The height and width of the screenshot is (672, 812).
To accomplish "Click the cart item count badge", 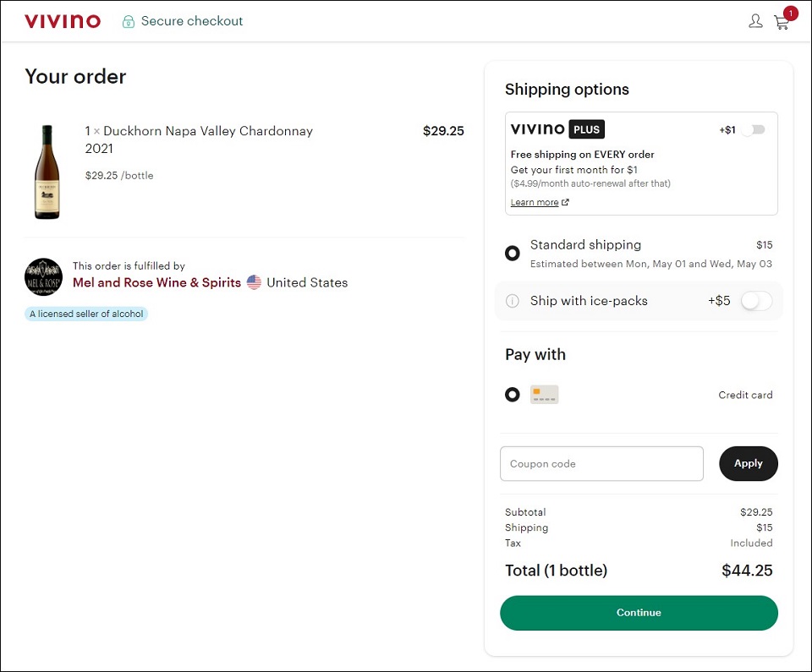I will point(790,14).
